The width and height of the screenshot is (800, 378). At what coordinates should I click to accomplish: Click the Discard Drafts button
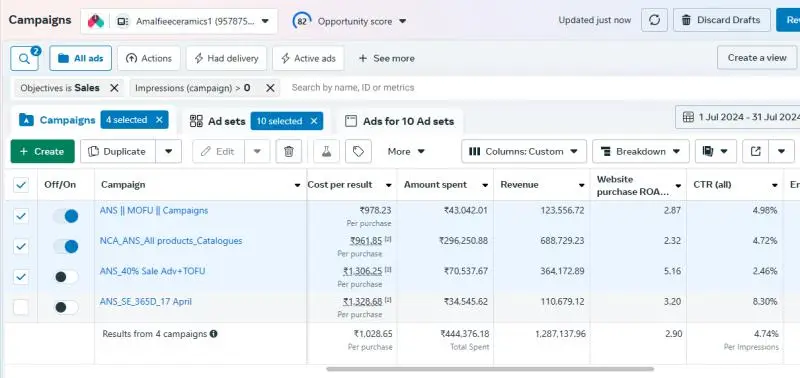pyautogui.click(x=722, y=20)
